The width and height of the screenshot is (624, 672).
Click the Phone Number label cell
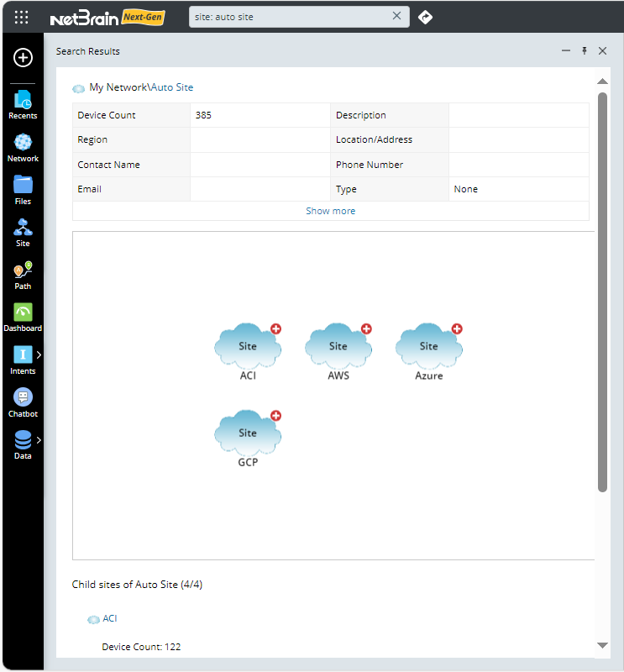click(x=390, y=165)
